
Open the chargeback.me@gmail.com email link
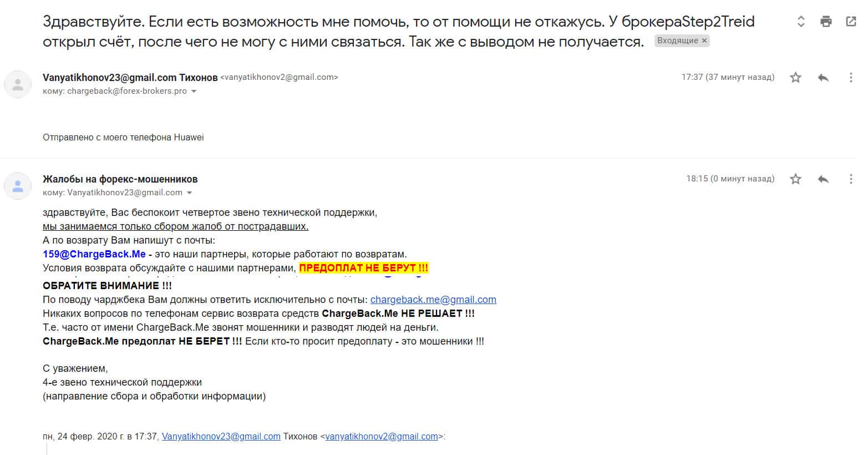433,300
